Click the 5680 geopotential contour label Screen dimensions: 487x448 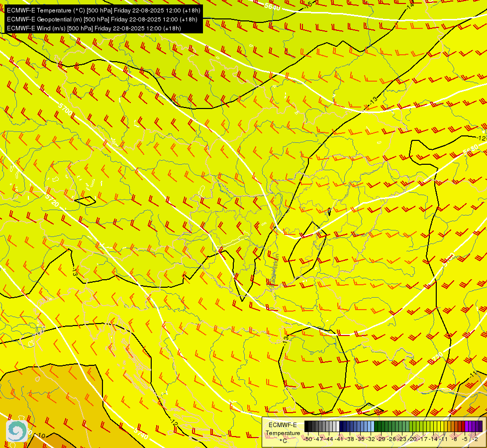click(471, 150)
